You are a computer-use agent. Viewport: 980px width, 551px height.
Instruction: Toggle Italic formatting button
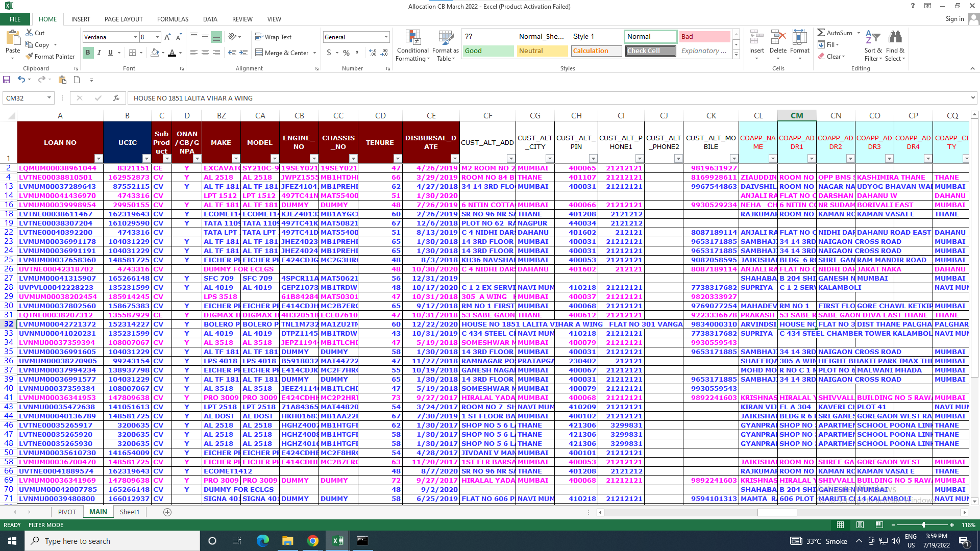[x=99, y=53]
